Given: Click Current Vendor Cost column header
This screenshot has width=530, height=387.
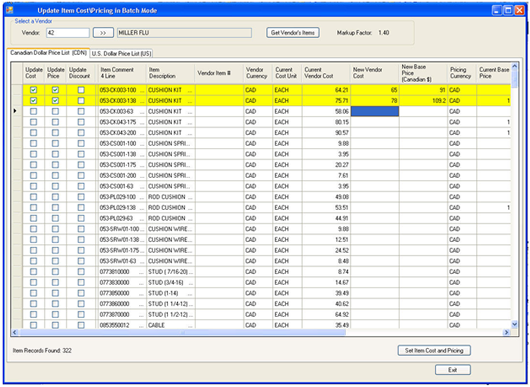Looking at the screenshot, I should (326, 73).
